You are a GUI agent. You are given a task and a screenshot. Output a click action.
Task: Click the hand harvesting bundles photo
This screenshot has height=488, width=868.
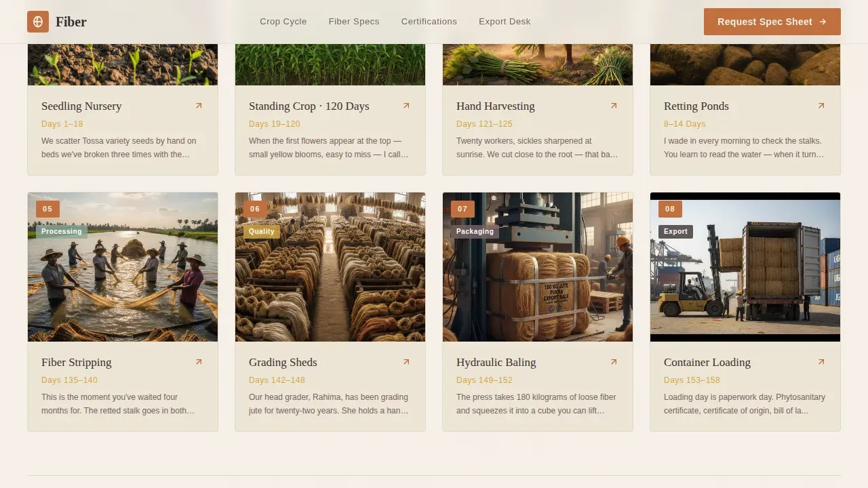click(x=538, y=65)
